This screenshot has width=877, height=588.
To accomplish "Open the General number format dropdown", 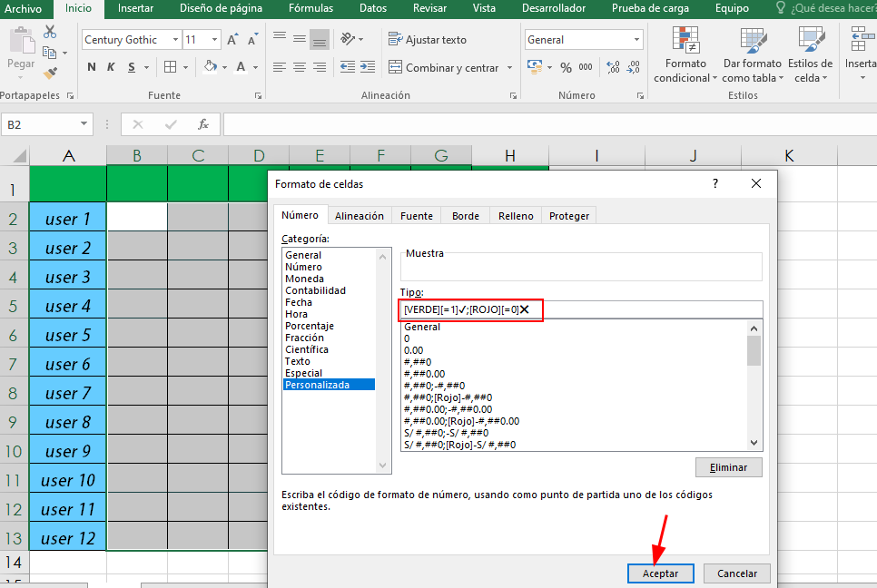I will [636, 40].
